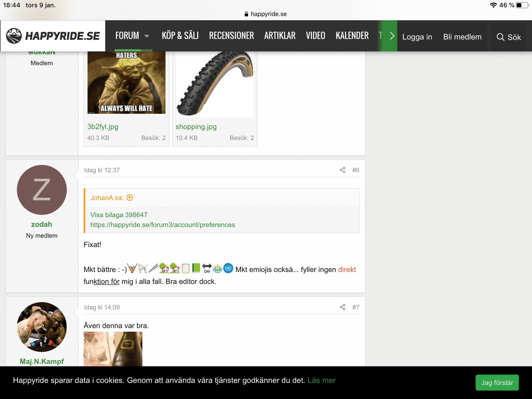Select ARTIKLAR in the navigation bar
The width and height of the screenshot is (532, 399).
pyautogui.click(x=280, y=36)
